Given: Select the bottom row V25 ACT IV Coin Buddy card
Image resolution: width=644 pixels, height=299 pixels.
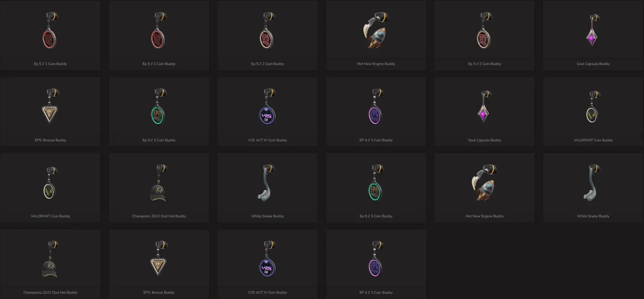Looking at the screenshot, I should coord(267,264).
